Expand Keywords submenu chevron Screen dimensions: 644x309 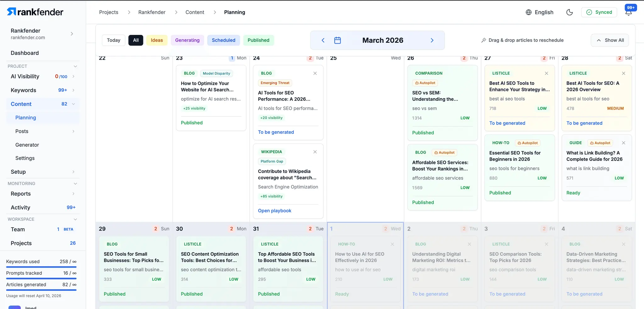(73, 90)
